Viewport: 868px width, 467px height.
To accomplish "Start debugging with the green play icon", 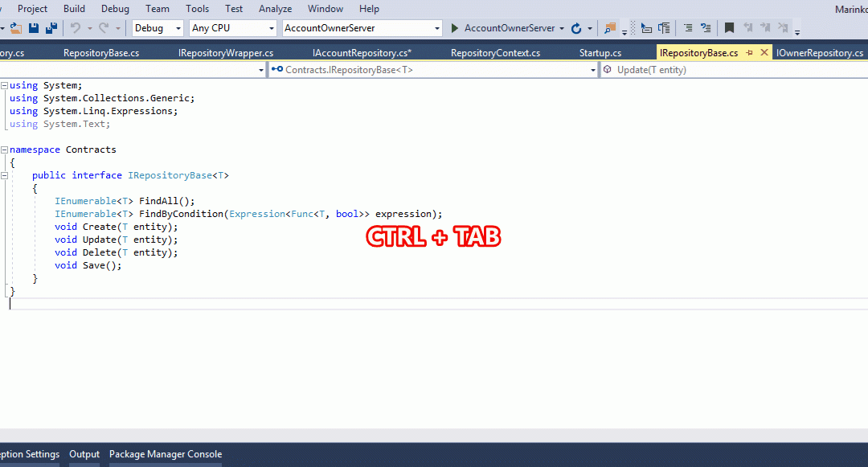I will tap(455, 28).
